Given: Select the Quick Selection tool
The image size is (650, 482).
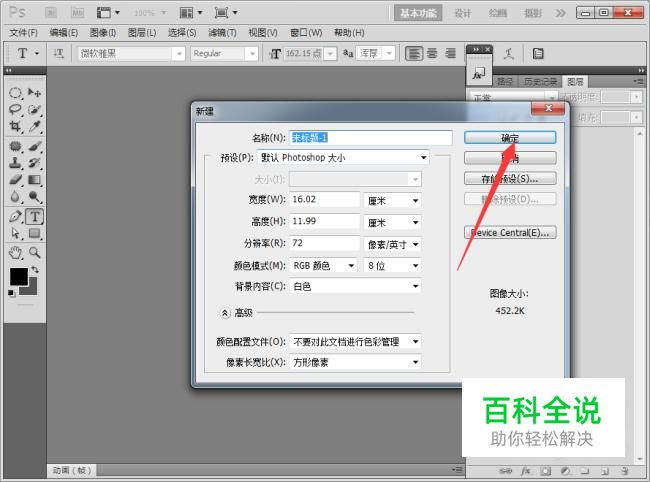Looking at the screenshot, I should (x=34, y=109).
